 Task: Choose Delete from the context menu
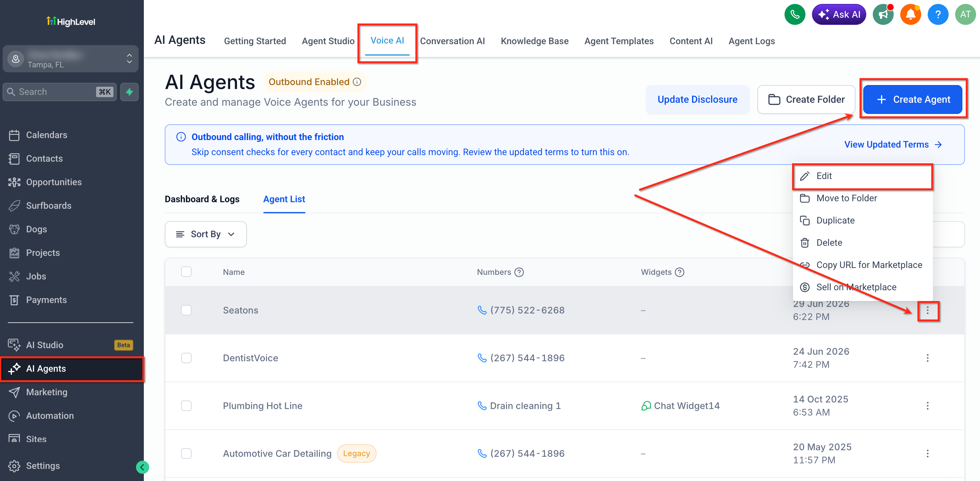point(862,242)
